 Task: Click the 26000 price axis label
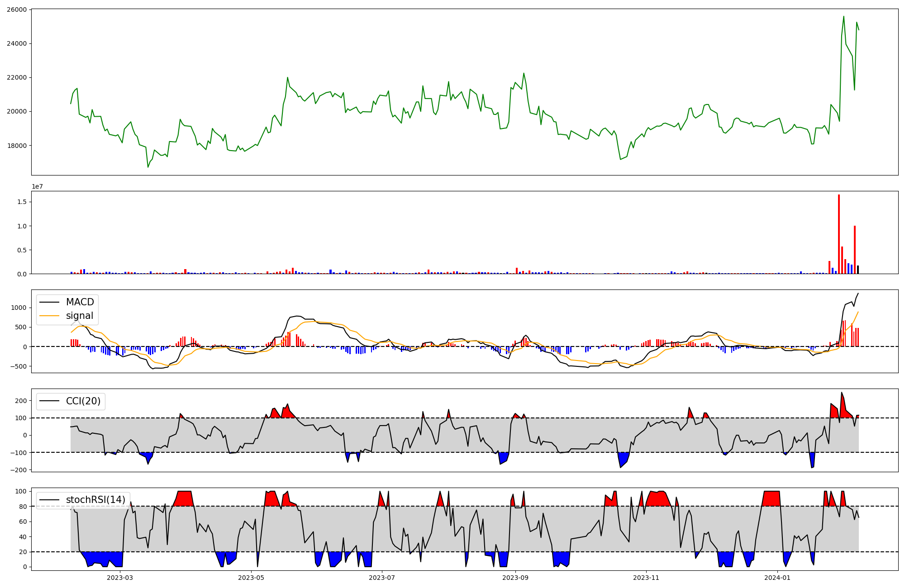[17, 9]
